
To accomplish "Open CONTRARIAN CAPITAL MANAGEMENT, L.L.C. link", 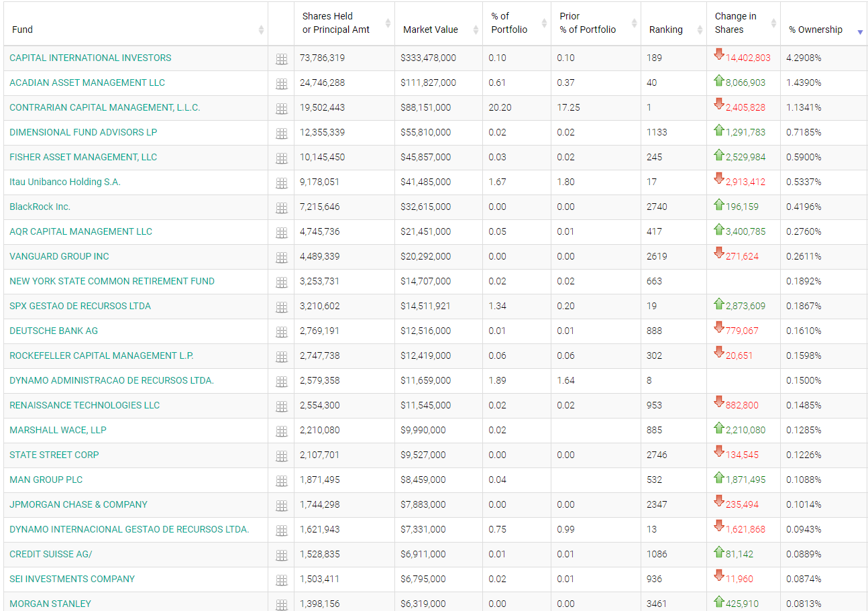I will coord(105,107).
